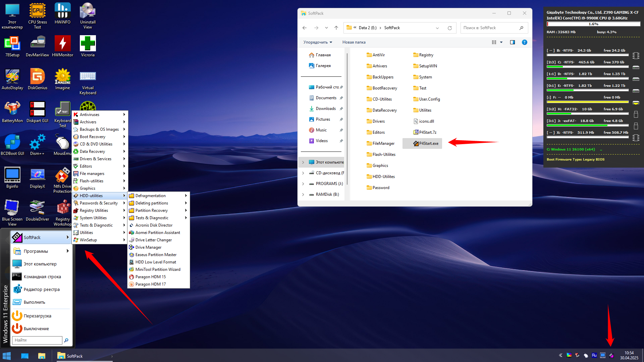Open DoubleDriver desktop icon

tap(37, 210)
